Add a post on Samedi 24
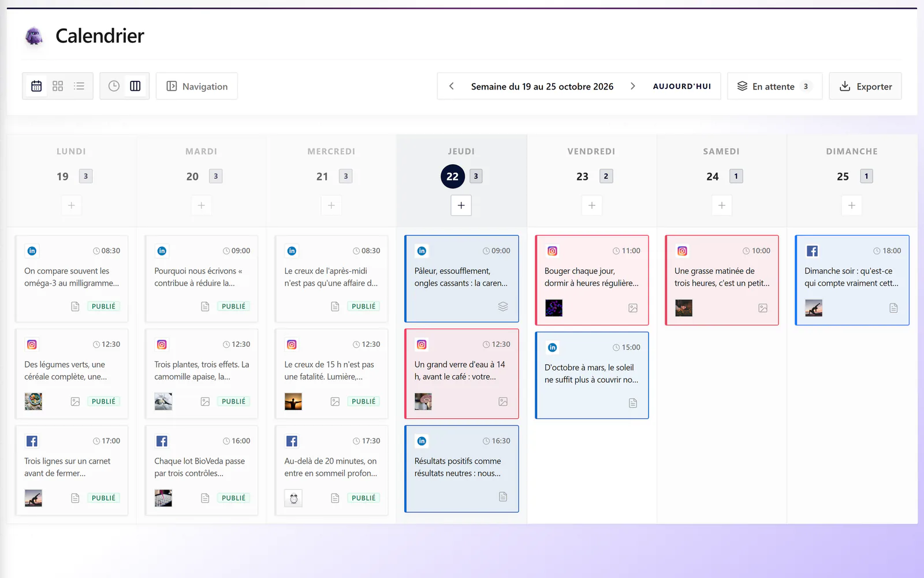 point(721,205)
